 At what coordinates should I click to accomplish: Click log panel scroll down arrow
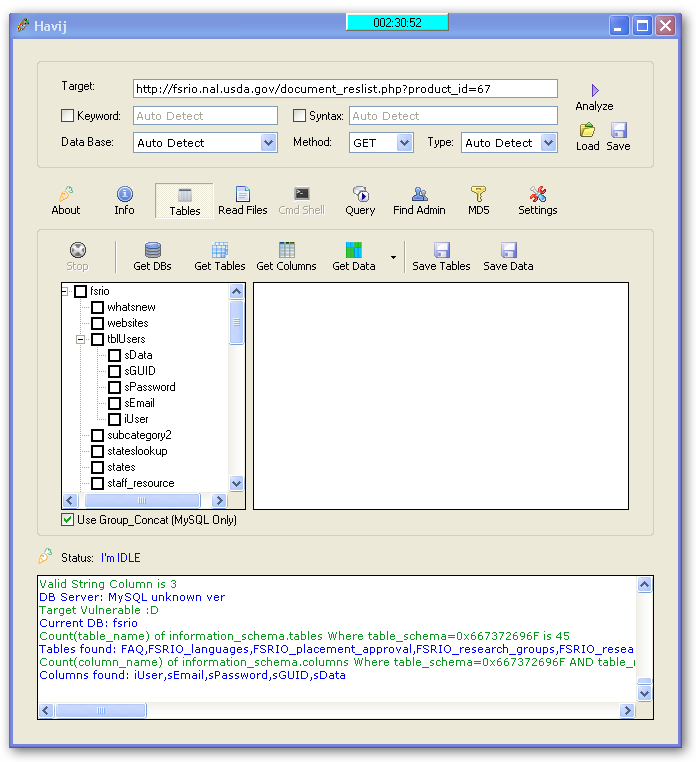644,693
